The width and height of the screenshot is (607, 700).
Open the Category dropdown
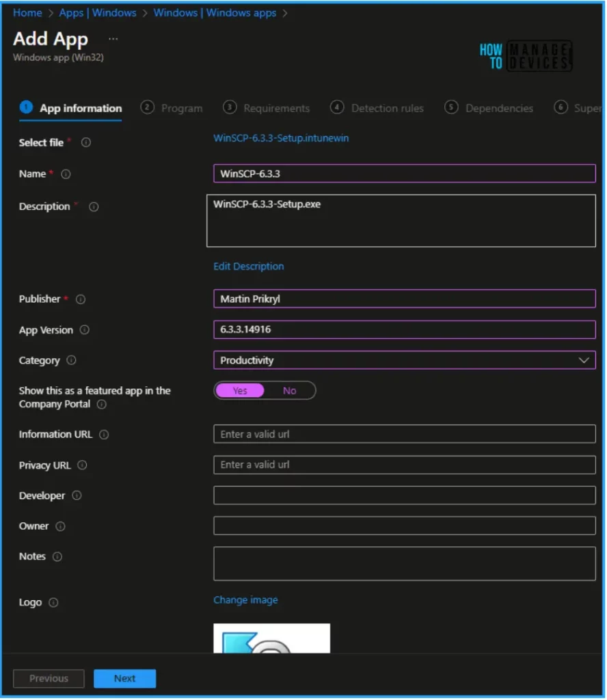405,360
